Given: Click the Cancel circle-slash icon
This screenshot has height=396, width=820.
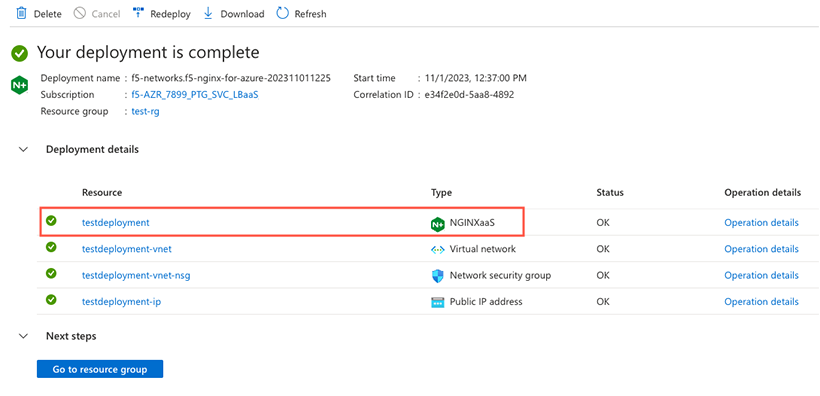Looking at the screenshot, I should (x=79, y=13).
